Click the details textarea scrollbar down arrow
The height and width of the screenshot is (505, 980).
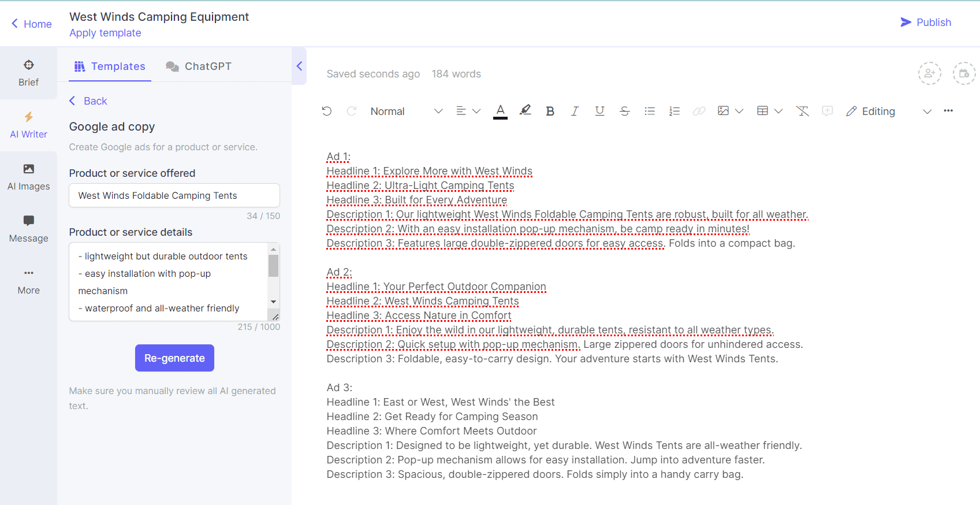274,302
